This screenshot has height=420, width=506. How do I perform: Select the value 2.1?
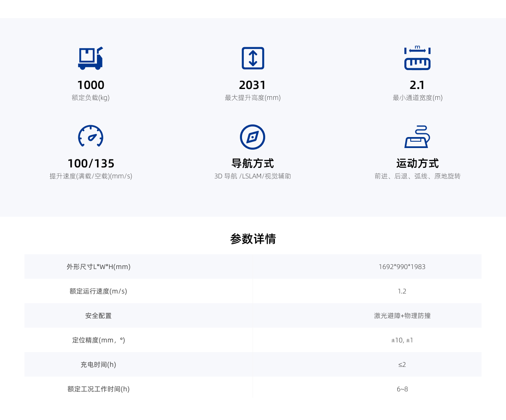coord(417,85)
